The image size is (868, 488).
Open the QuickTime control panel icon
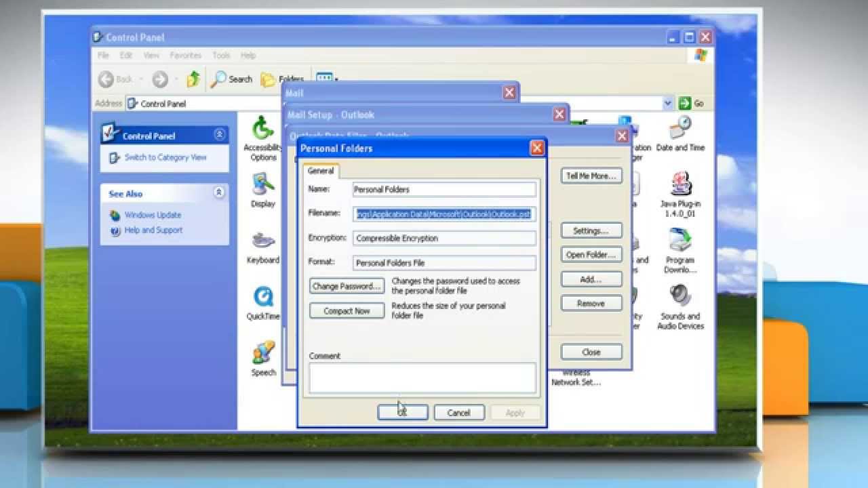[x=263, y=297]
